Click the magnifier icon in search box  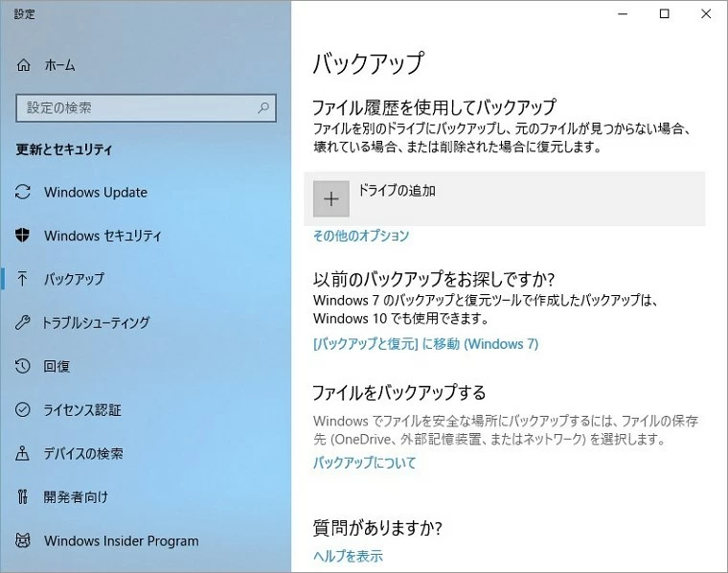pyautogui.click(x=263, y=108)
